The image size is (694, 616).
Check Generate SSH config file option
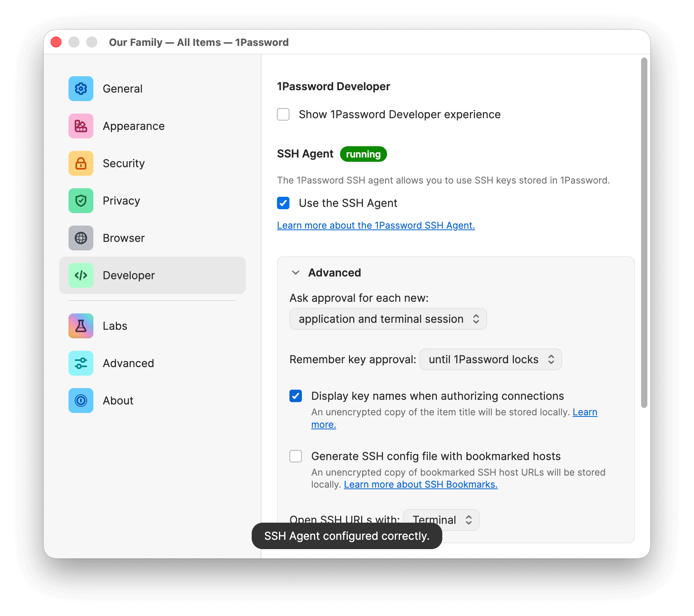[x=296, y=456]
